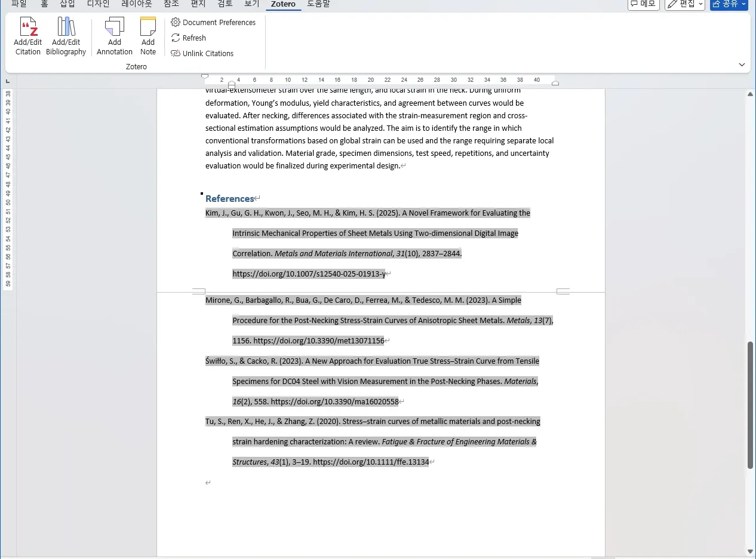Image resolution: width=756 pixels, height=559 pixels.
Task: Click the hanging indent marker on ruler
Action: (x=232, y=83)
